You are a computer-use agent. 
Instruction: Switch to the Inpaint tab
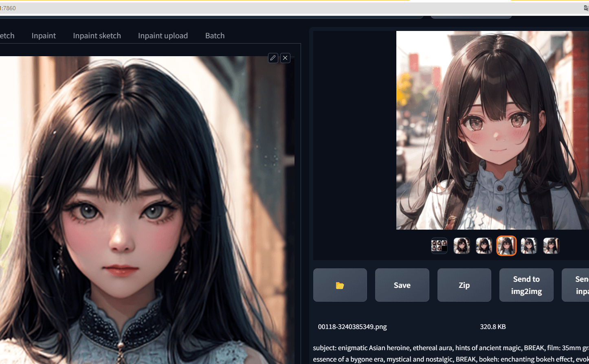[x=44, y=36]
